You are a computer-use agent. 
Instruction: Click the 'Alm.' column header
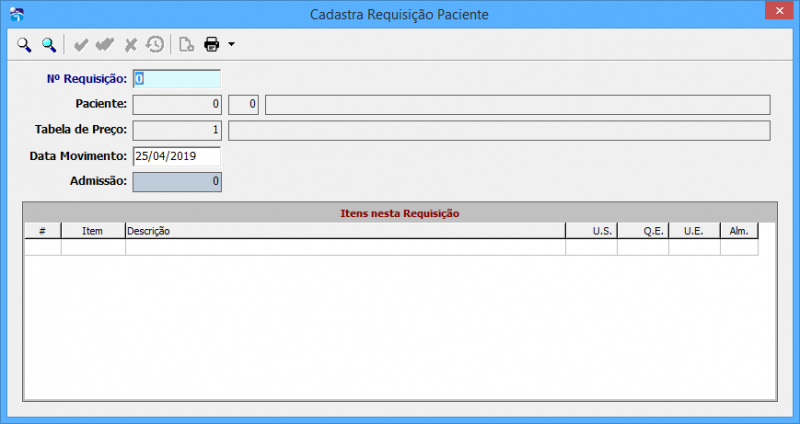click(739, 231)
